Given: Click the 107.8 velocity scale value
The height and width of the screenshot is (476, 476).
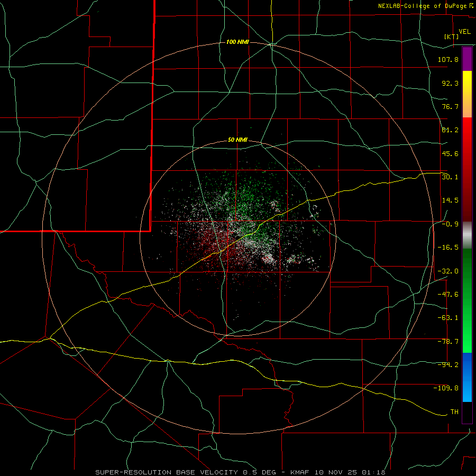Looking at the screenshot, I should pyautogui.click(x=448, y=59).
